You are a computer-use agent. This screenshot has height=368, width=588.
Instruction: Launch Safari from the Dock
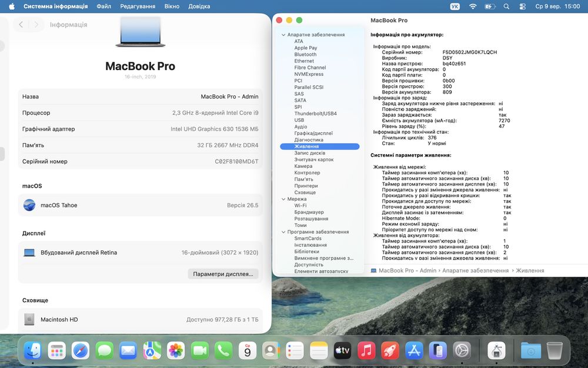click(81, 351)
